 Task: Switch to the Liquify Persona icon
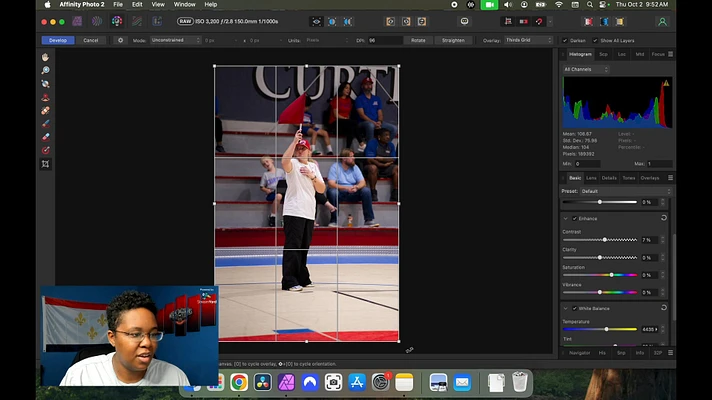[97, 21]
